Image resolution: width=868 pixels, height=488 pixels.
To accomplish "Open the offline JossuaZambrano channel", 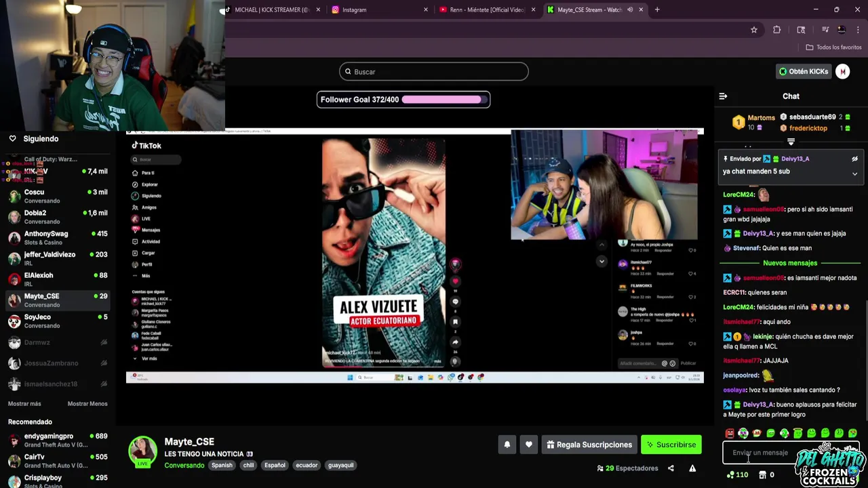I will coord(58,363).
